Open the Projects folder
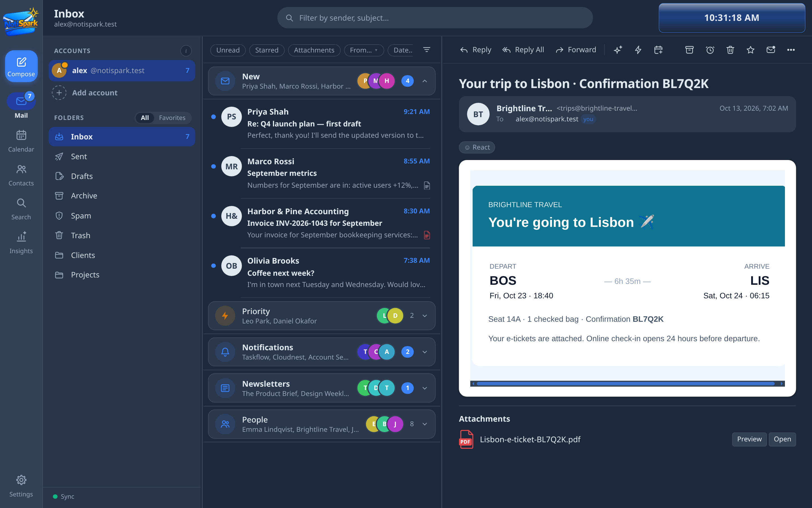Image resolution: width=812 pixels, height=508 pixels. click(x=122, y=275)
